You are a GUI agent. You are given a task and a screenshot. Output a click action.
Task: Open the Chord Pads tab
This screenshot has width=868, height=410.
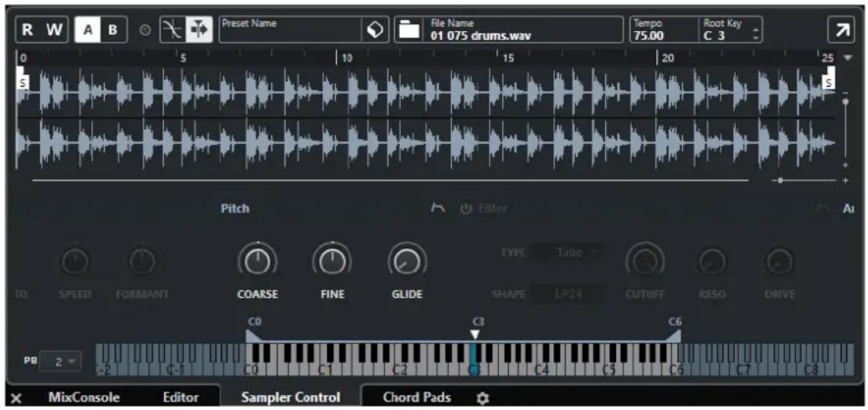click(x=417, y=397)
